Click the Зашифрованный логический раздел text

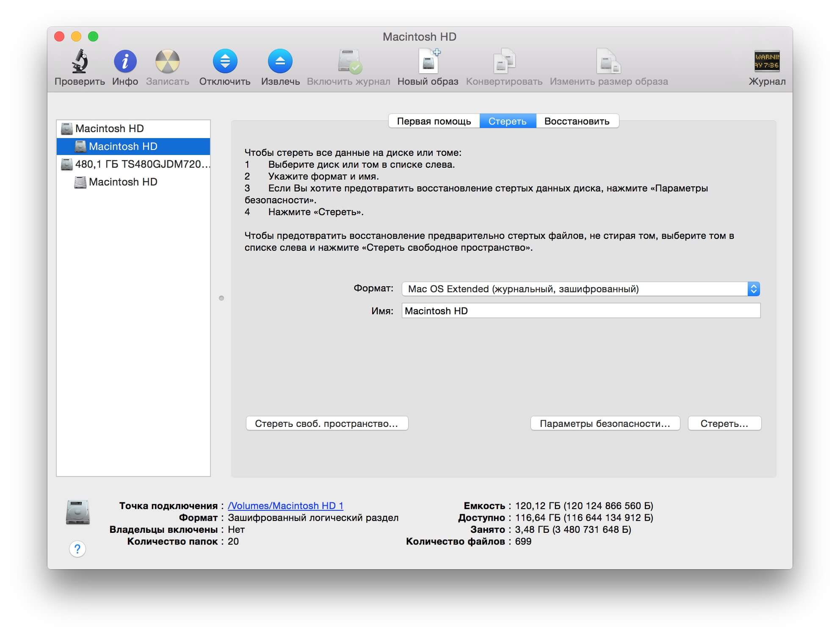(313, 518)
